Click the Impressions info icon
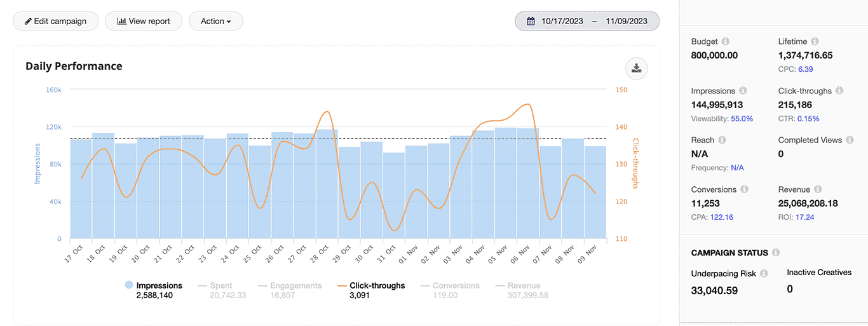This screenshot has height=326, width=868. [x=743, y=91]
